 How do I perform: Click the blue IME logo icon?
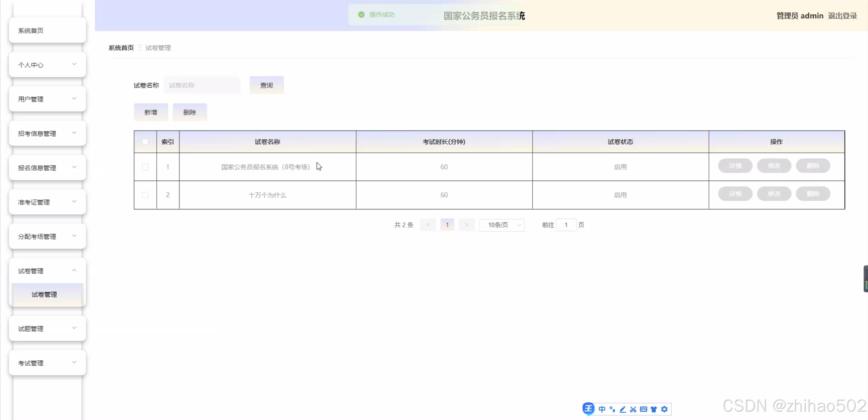[589, 408]
